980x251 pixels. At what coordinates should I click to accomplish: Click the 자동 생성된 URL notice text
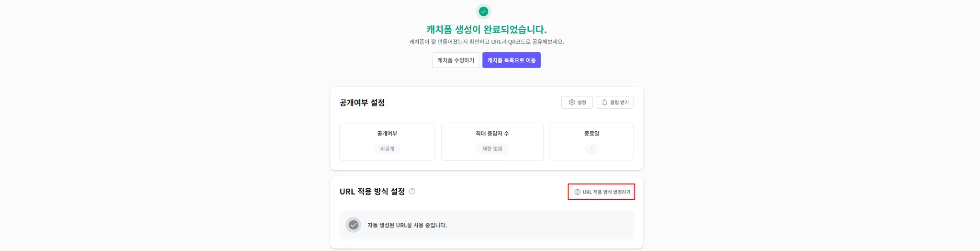pyautogui.click(x=407, y=225)
